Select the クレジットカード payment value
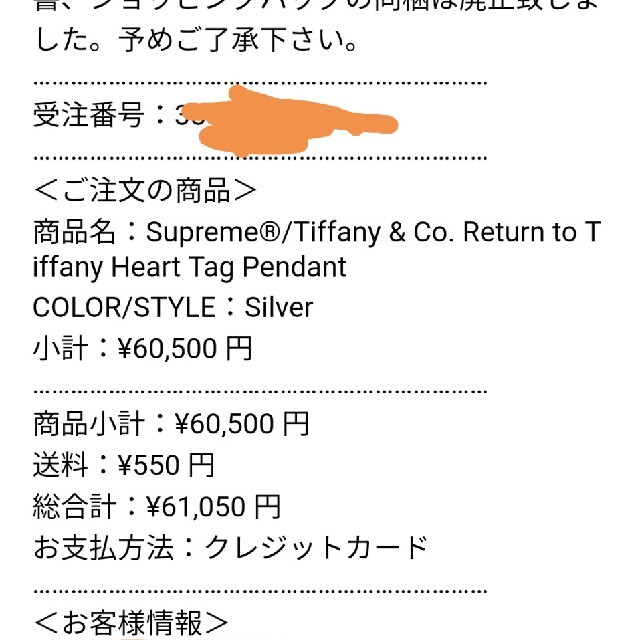Viewport: 640px width, 640px height. pos(316,548)
